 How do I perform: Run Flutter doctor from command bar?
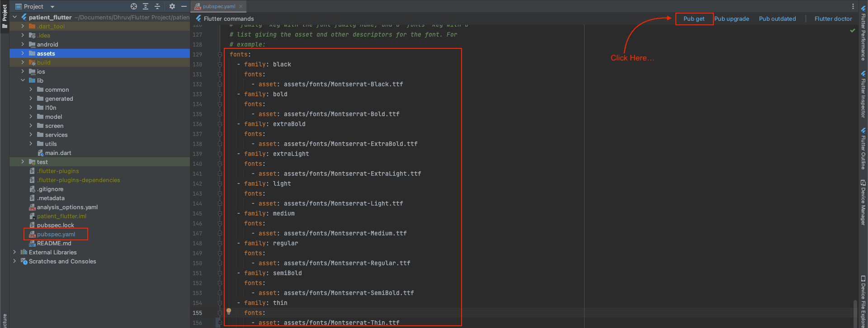[833, 19]
